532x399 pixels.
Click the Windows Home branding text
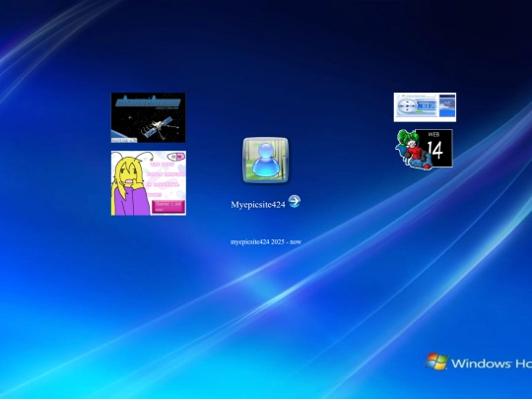pyautogui.click(x=492, y=364)
